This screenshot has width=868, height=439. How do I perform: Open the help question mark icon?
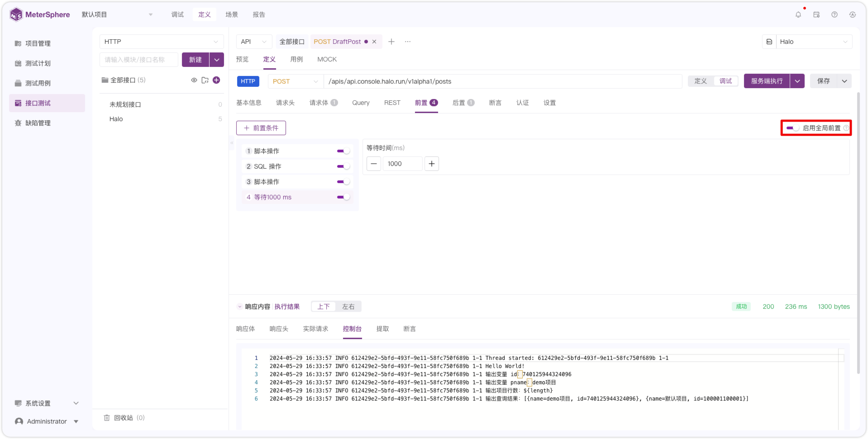(835, 14)
